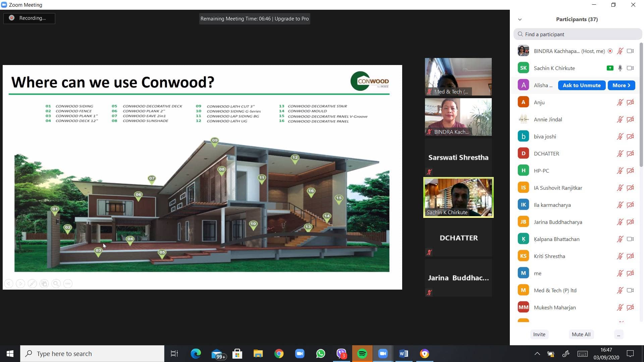Click the Sarswati Shrestha video tile
The image size is (644, 362).
[x=458, y=157]
